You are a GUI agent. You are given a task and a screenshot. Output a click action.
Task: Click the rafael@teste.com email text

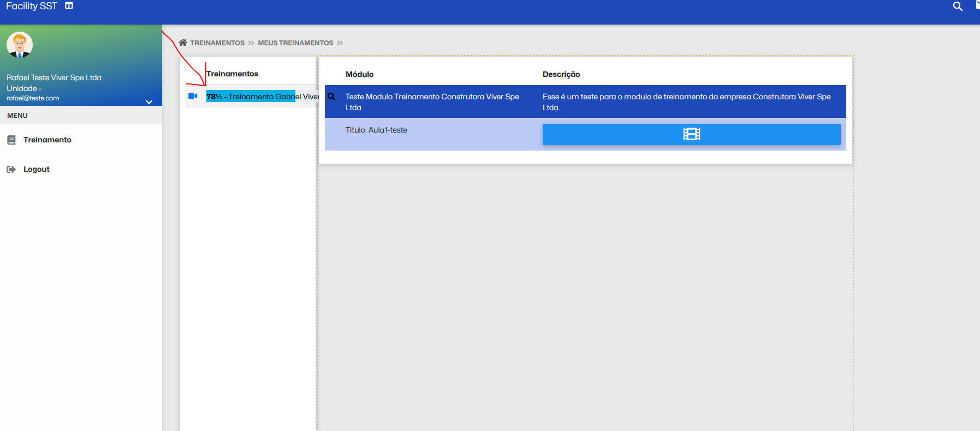[x=33, y=99]
